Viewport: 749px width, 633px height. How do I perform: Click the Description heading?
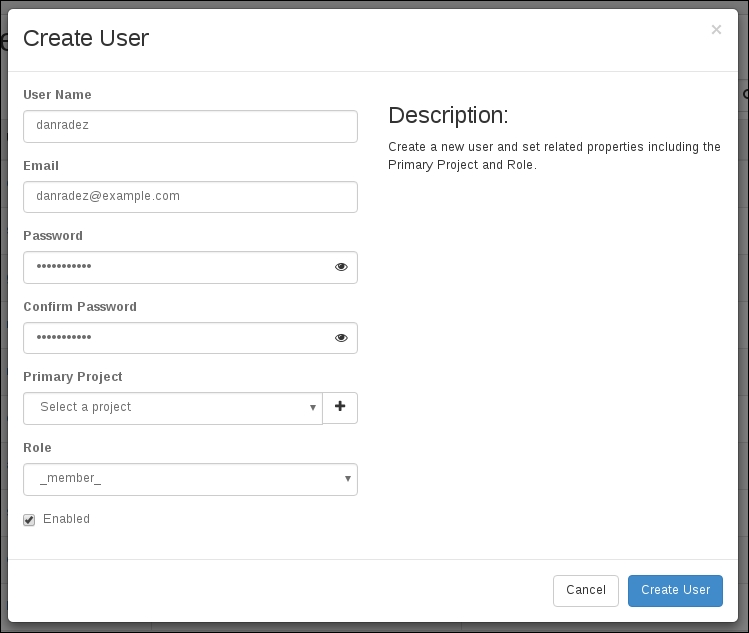[x=448, y=115]
